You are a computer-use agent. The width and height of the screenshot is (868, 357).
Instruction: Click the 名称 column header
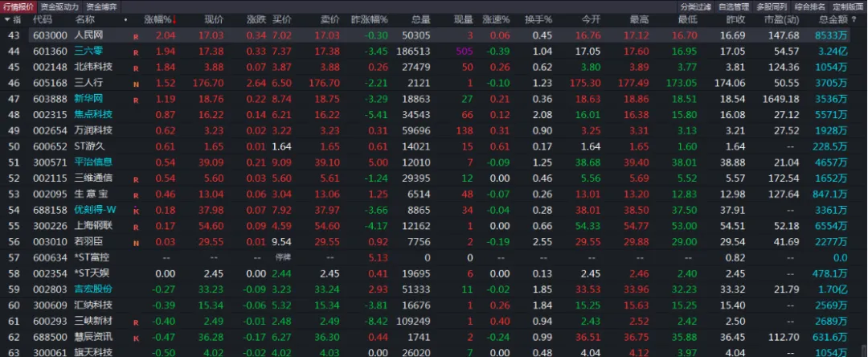click(84, 19)
